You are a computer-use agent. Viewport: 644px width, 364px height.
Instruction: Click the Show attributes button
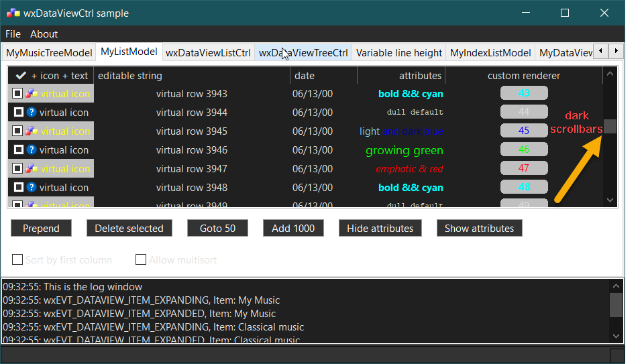(479, 228)
